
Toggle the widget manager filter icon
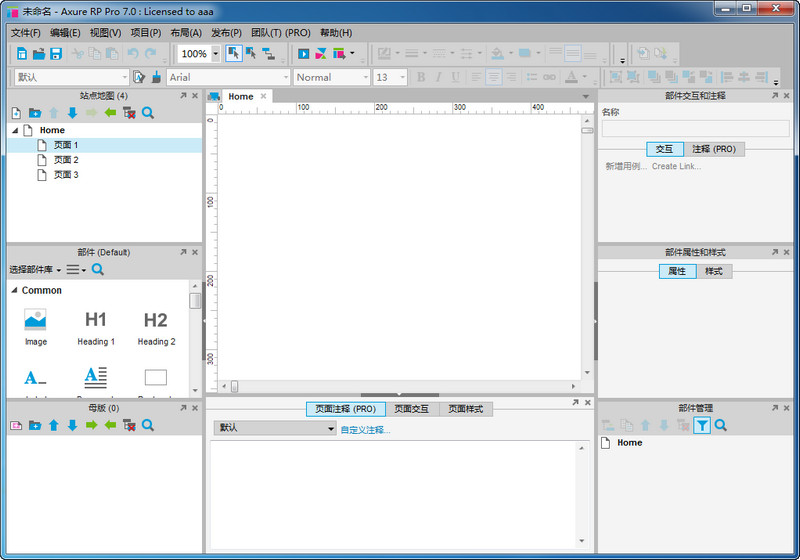[x=702, y=425]
